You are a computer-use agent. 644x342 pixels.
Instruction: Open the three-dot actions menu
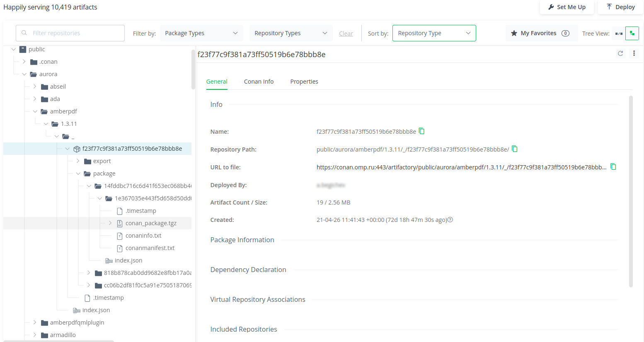tap(634, 53)
